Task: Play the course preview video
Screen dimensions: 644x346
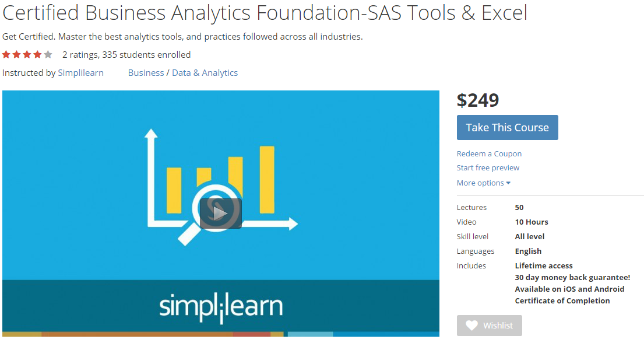Action: [x=220, y=214]
